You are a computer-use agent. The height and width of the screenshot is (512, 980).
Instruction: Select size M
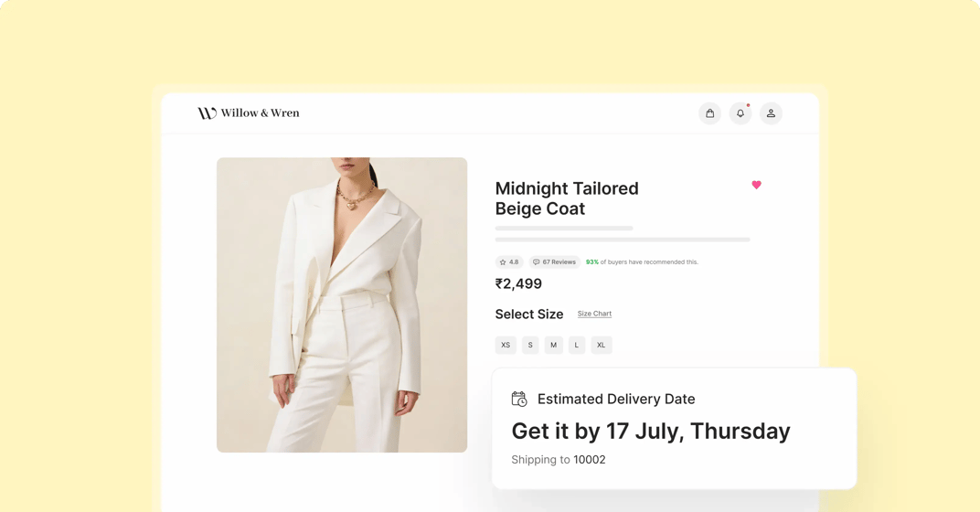tap(553, 345)
